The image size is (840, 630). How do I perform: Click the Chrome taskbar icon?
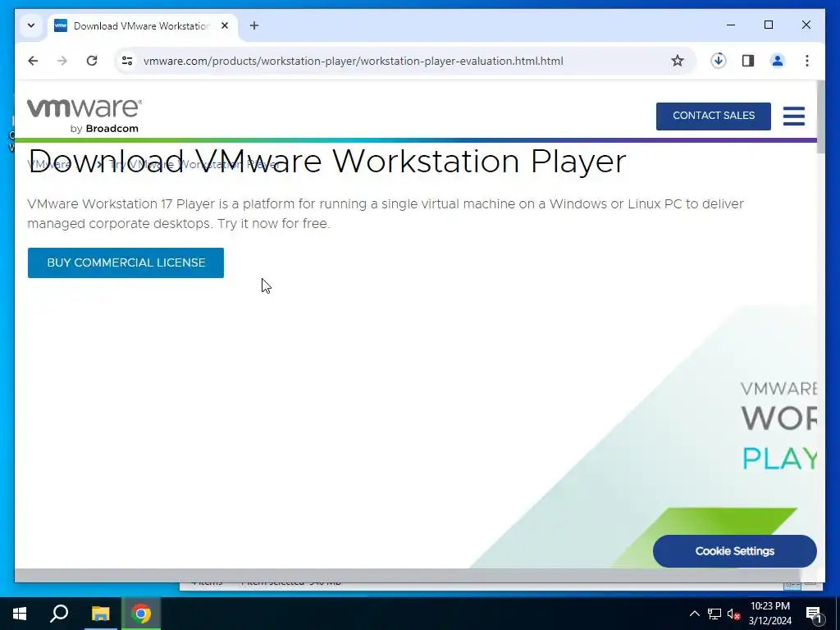click(x=141, y=614)
